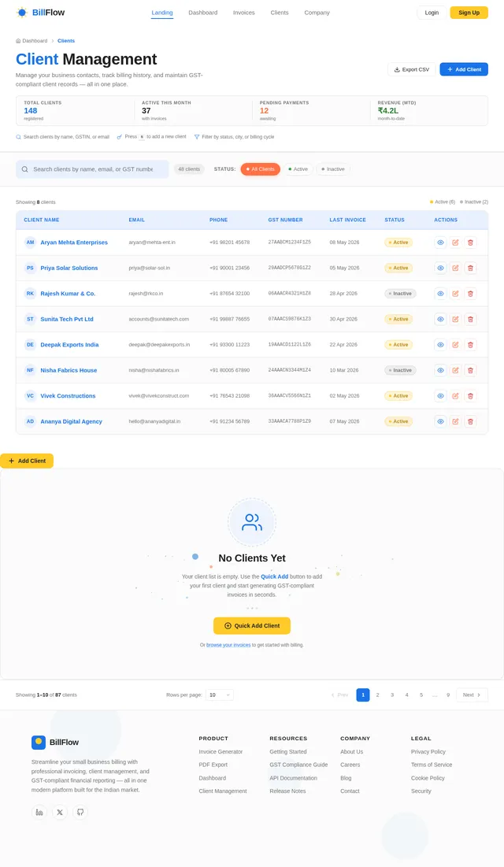Filter the list by Inactive status

pos(333,169)
